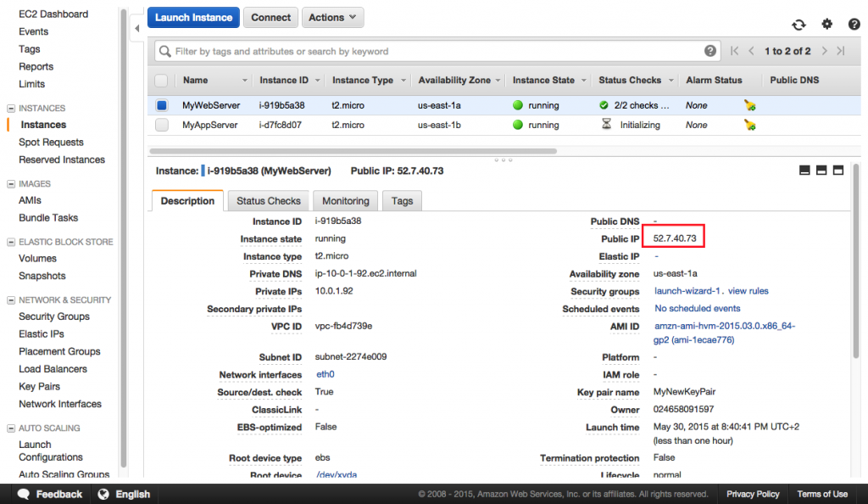
Task: Switch to the Tags tab
Action: [x=402, y=200]
